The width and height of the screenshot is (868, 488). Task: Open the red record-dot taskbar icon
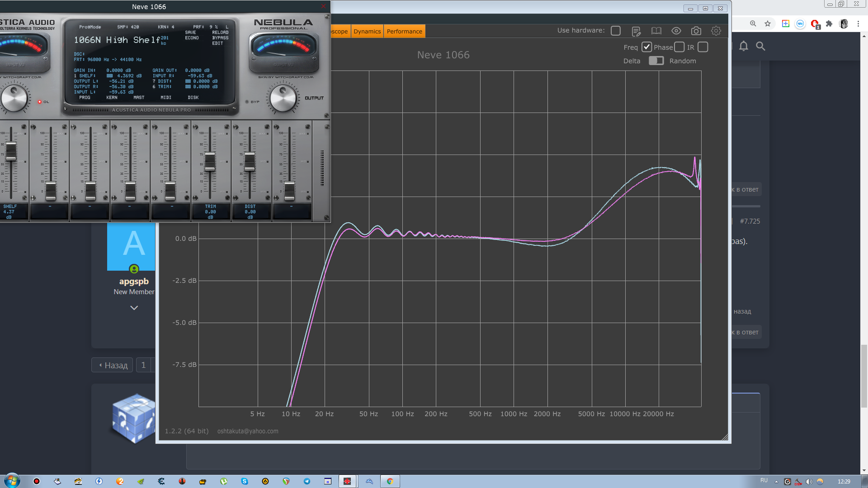click(x=37, y=481)
